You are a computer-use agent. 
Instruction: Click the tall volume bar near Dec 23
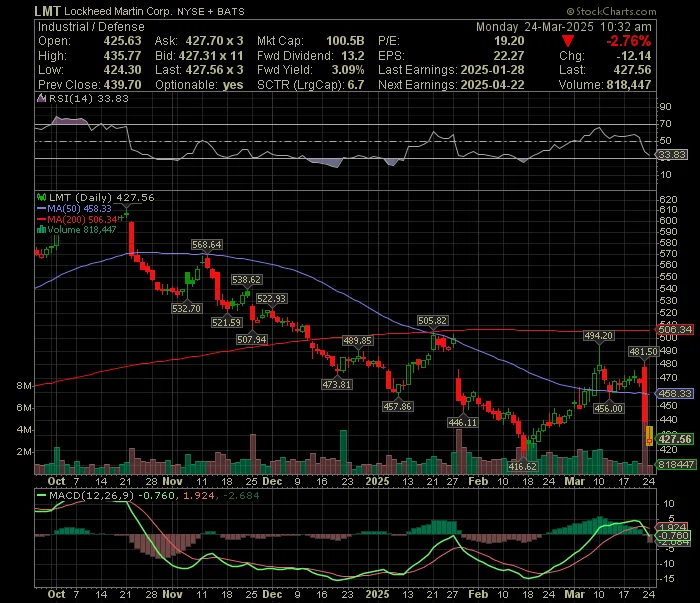(x=343, y=452)
